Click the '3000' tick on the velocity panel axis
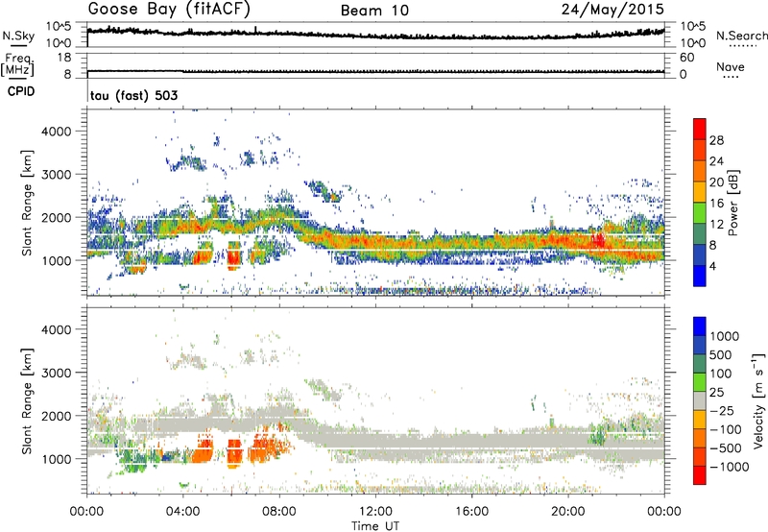Image resolution: width=768 pixels, height=532 pixels. point(57,373)
